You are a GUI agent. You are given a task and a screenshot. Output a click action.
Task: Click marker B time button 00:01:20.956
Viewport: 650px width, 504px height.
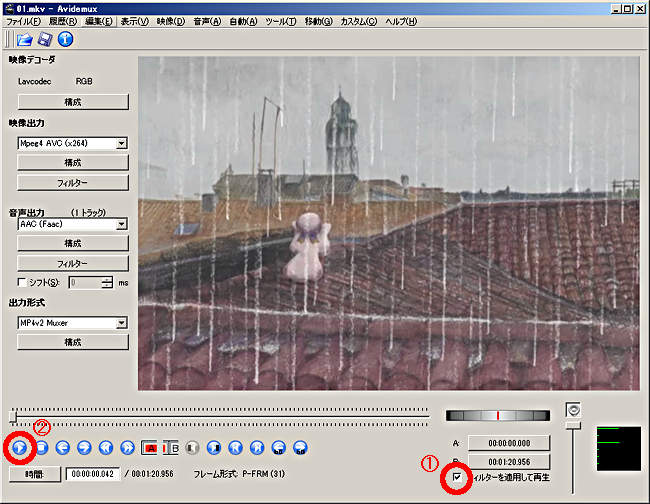coord(509,461)
